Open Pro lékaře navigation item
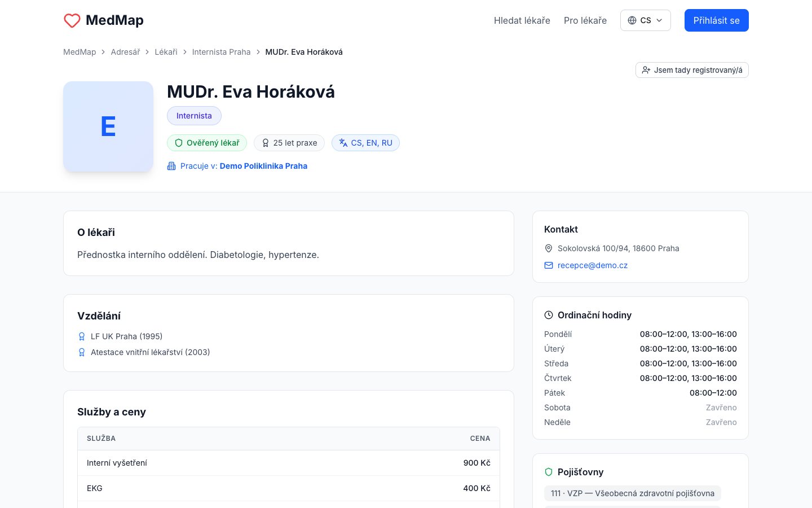 (585, 20)
